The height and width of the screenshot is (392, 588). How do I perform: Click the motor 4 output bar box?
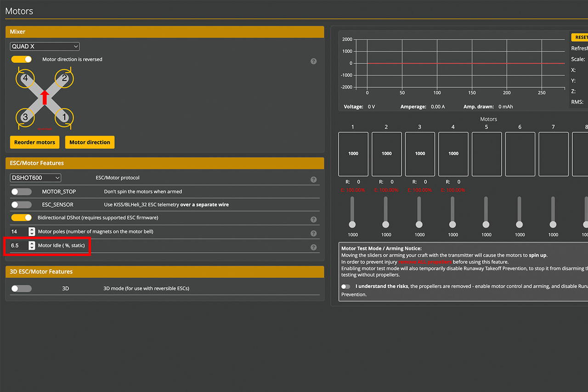(x=453, y=154)
